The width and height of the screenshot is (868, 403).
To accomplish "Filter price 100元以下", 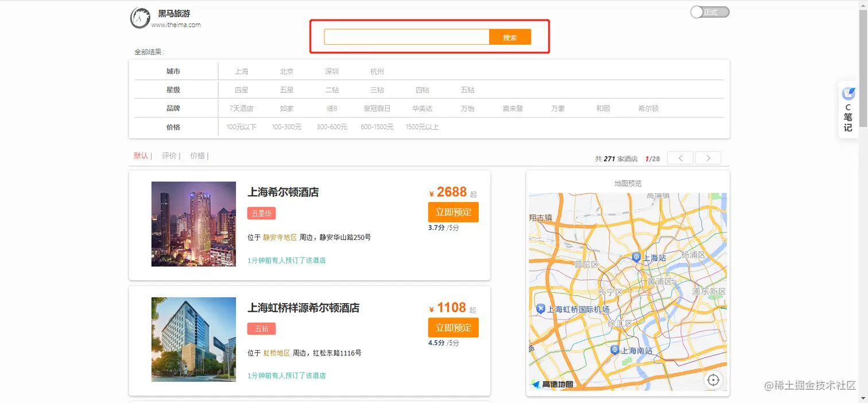I will pos(242,127).
